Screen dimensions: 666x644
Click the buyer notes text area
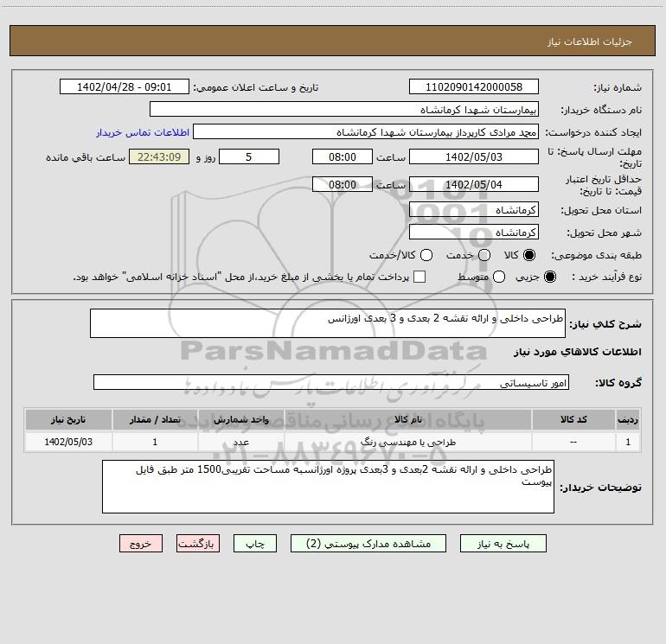coord(328,487)
